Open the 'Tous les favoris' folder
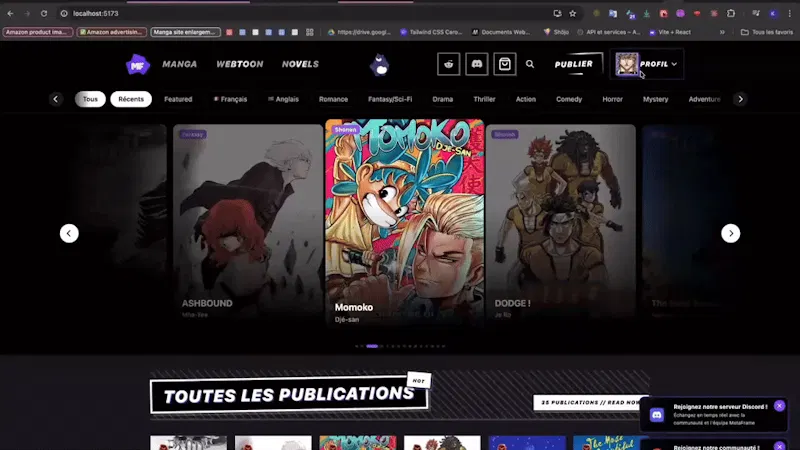Image resolution: width=800 pixels, height=450 pixels. 767,32
